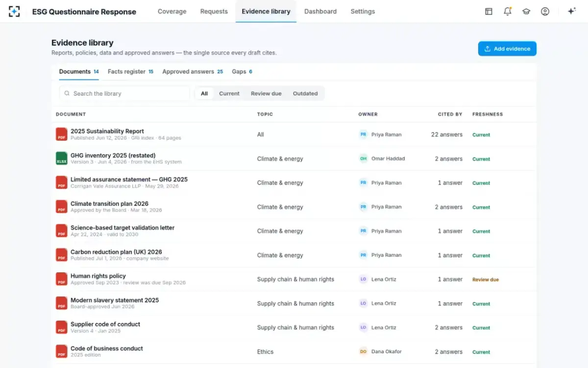Click Dana Okafor's DO avatar

(363, 351)
